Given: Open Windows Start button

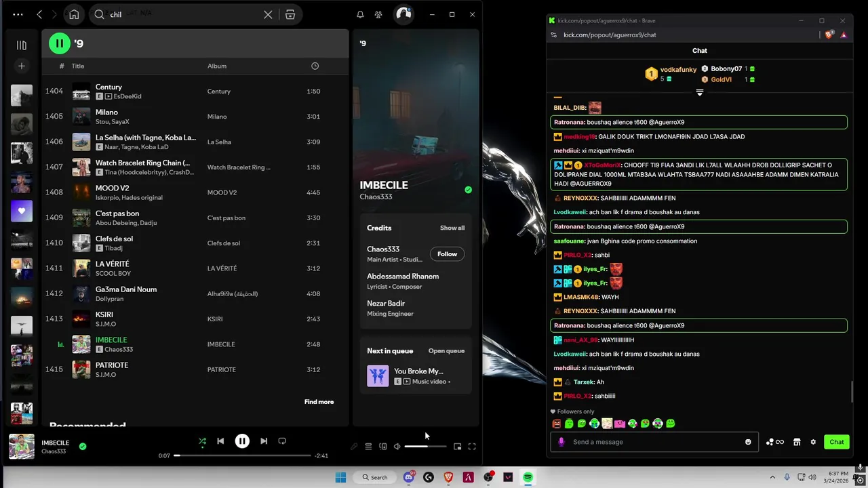Looking at the screenshot, I should tap(340, 477).
